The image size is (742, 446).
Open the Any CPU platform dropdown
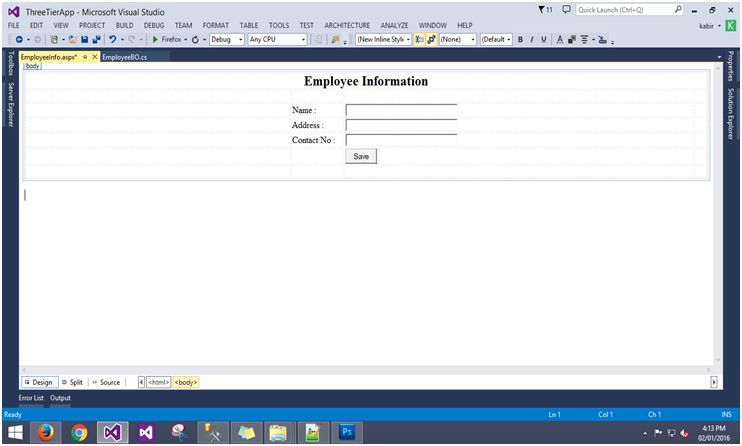277,40
